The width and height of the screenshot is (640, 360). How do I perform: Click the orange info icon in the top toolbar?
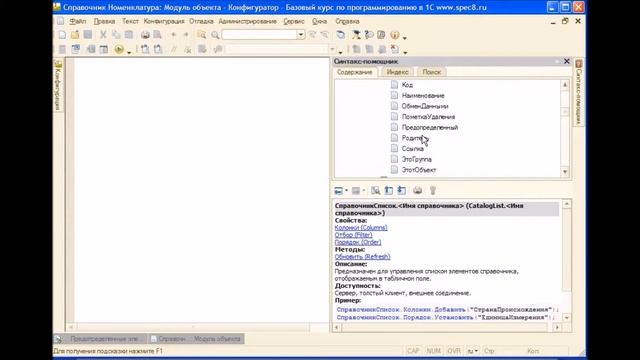[x=394, y=35]
